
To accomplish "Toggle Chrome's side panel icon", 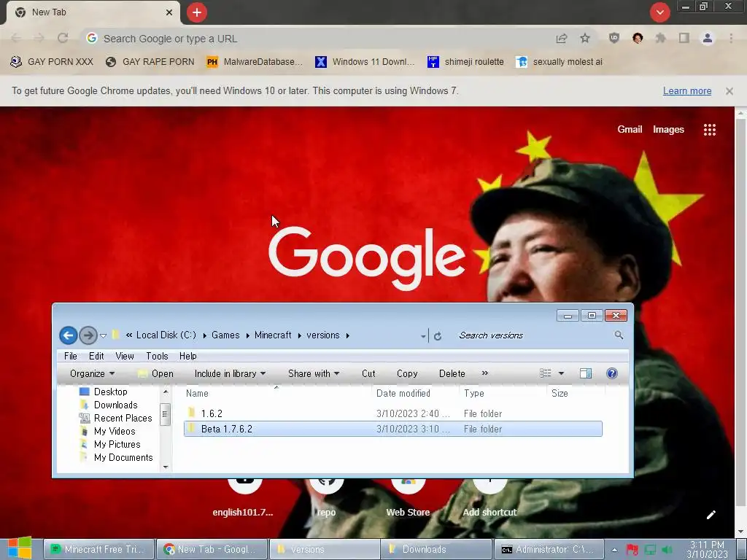I will (684, 38).
